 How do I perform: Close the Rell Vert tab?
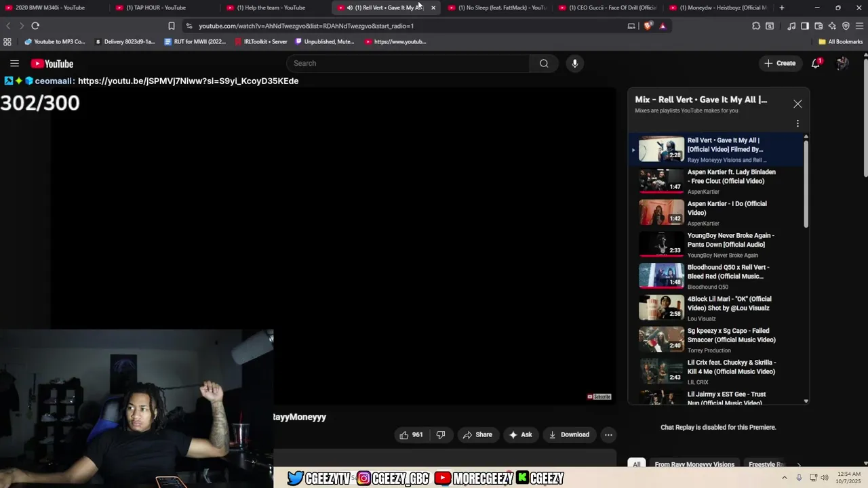[433, 7]
